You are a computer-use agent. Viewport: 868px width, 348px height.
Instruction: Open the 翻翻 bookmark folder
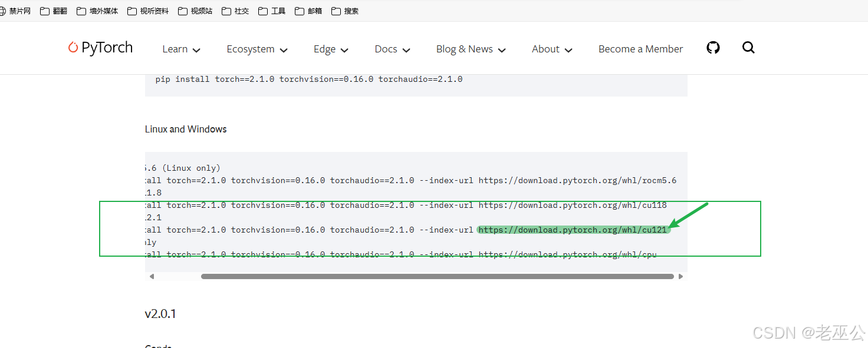[54, 11]
